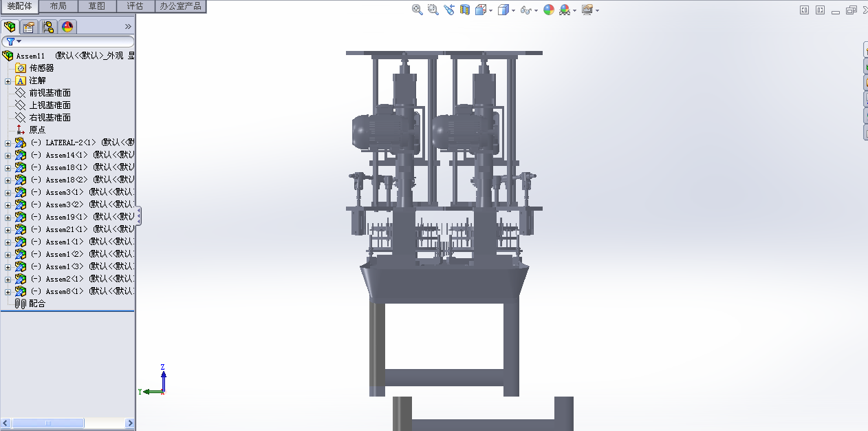Click the front plane icon 前视基准面

coord(20,93)
